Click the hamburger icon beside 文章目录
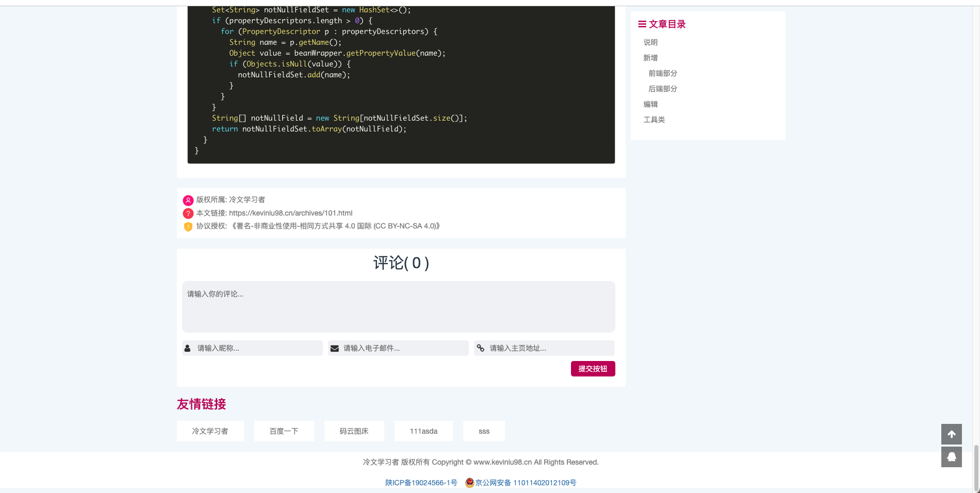This screenshot has height=493, width=980. point(642,24)
